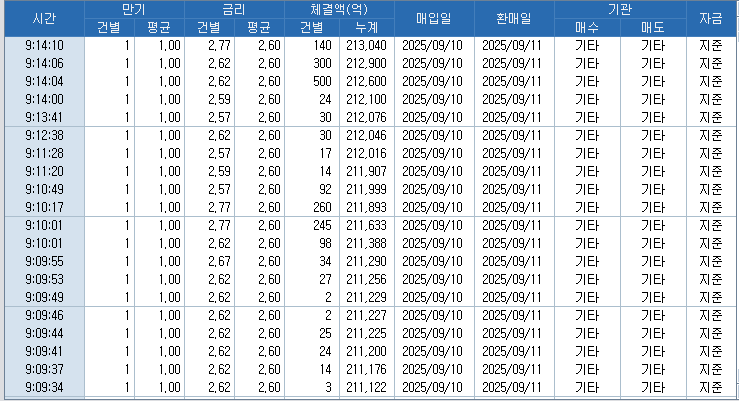The height and width of the screenshot is (401, 739).
Task: Click cumulative value 211,388
Action: pos(367,244)
